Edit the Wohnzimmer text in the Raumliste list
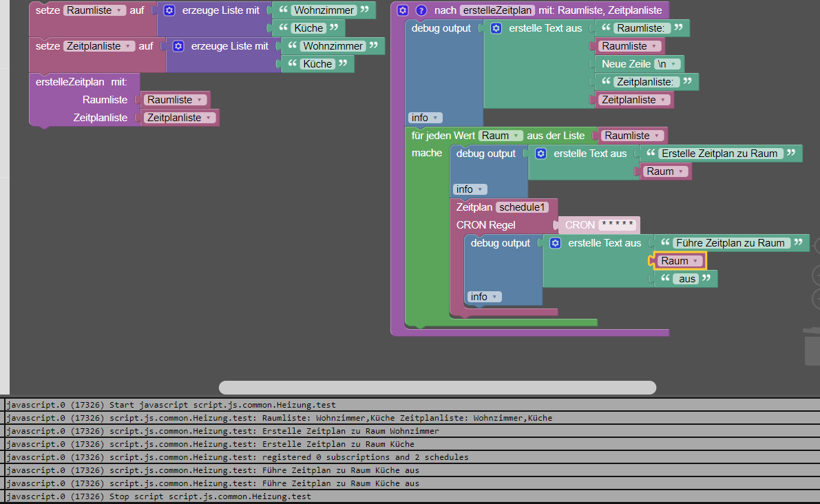This screenshot has height=504, width=820. click(324, 10)
